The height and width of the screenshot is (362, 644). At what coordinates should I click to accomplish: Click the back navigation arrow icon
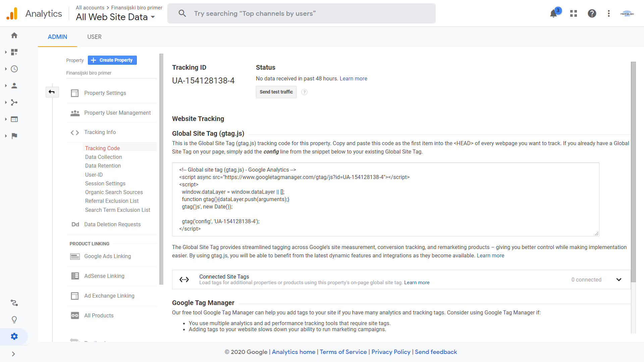click(52, 92)
